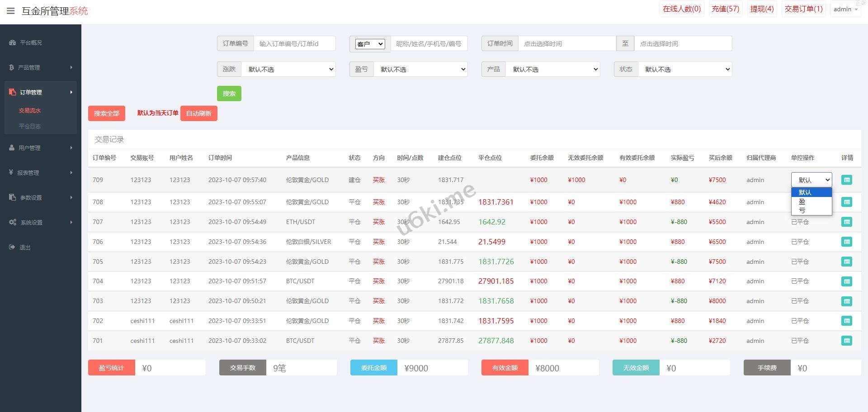
Task: Expand the 报表管理 sidebar menu
Action: [x=41, y=173]
